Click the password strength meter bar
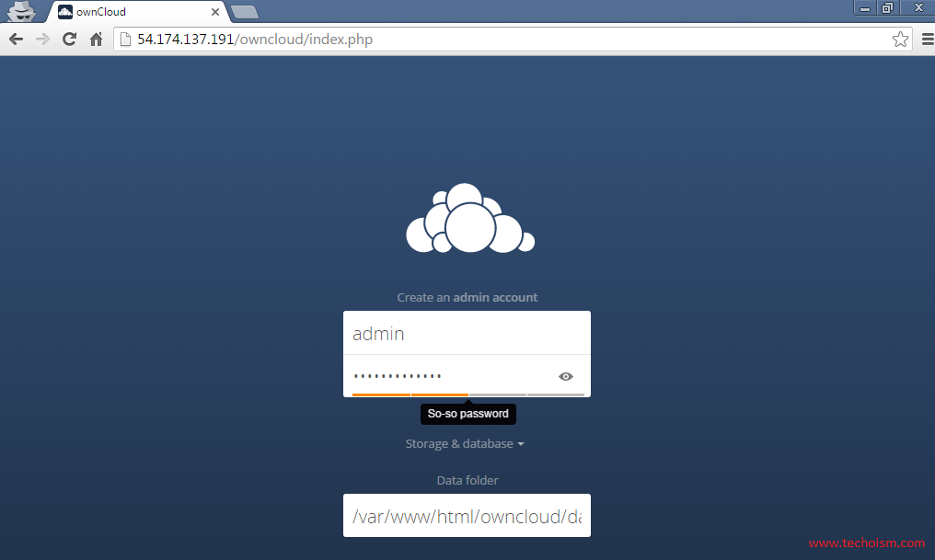 (468, 394)
